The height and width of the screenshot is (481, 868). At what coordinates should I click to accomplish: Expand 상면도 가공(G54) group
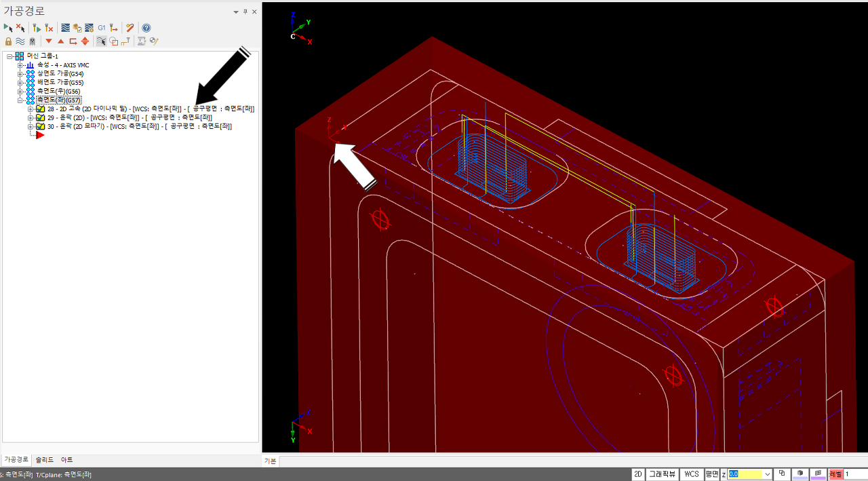click(x=20, y=74)
